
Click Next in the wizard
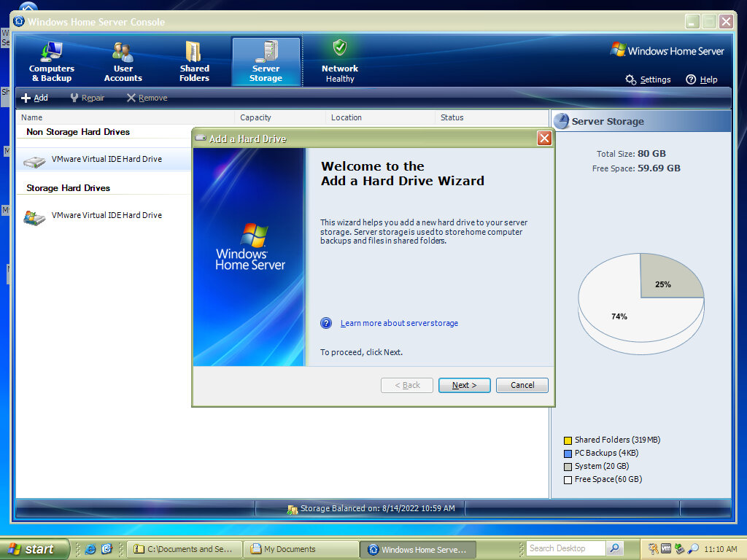tap(464, 385)
